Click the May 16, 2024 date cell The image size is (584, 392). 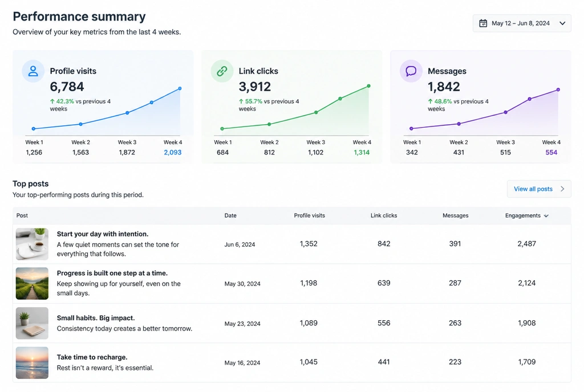point(242,363)
